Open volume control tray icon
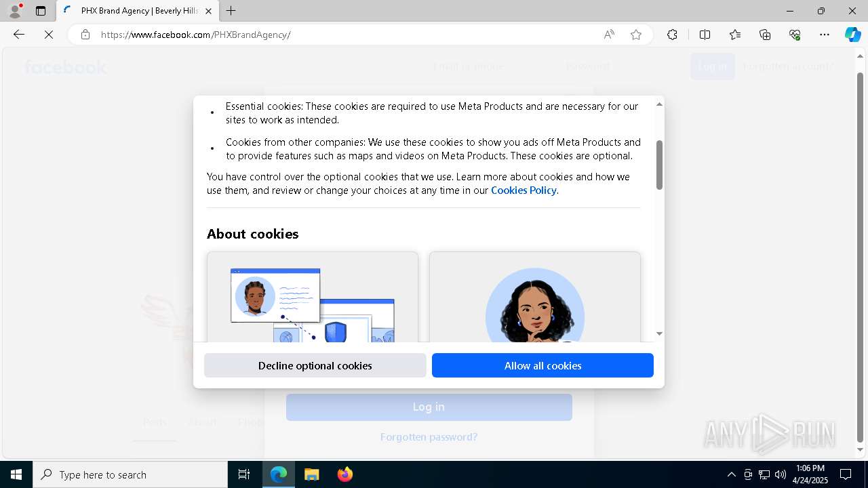This screenshot has height=488, width=868. tap(780, 474)
